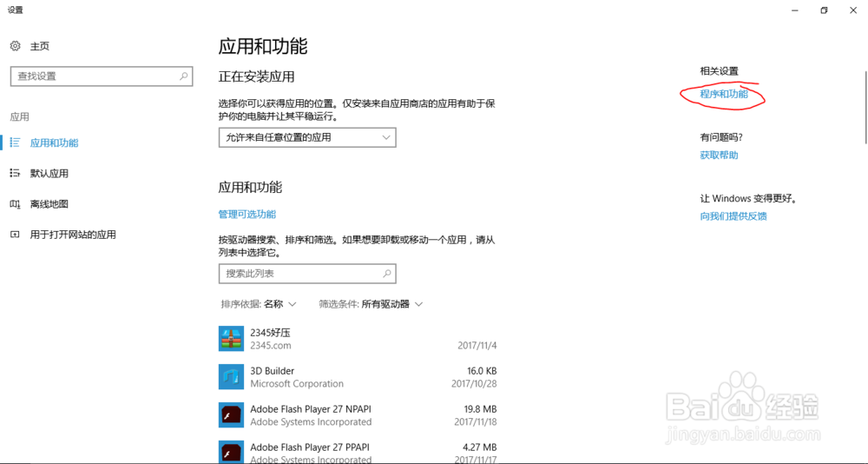
Task: Minimize the 设置 window
Action: click(x=794, y=10)
